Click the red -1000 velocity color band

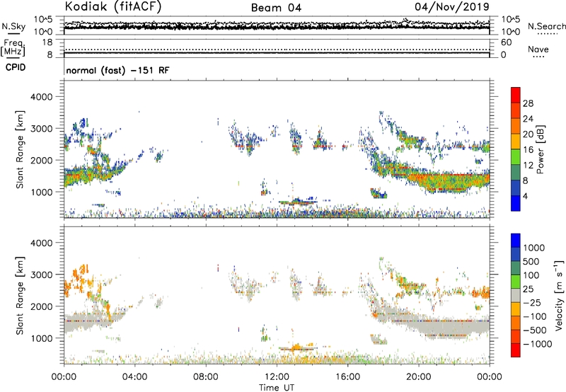tap(516, 350)
